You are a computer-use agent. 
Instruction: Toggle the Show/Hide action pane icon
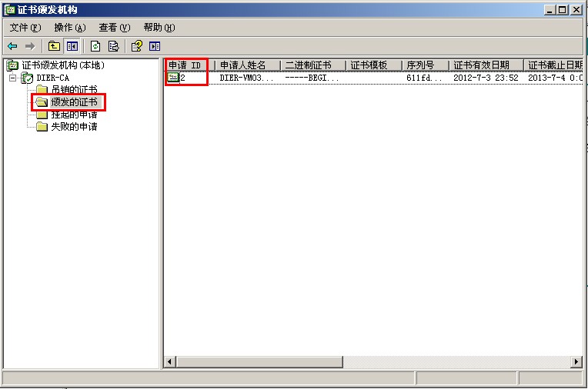coord(155,46)
